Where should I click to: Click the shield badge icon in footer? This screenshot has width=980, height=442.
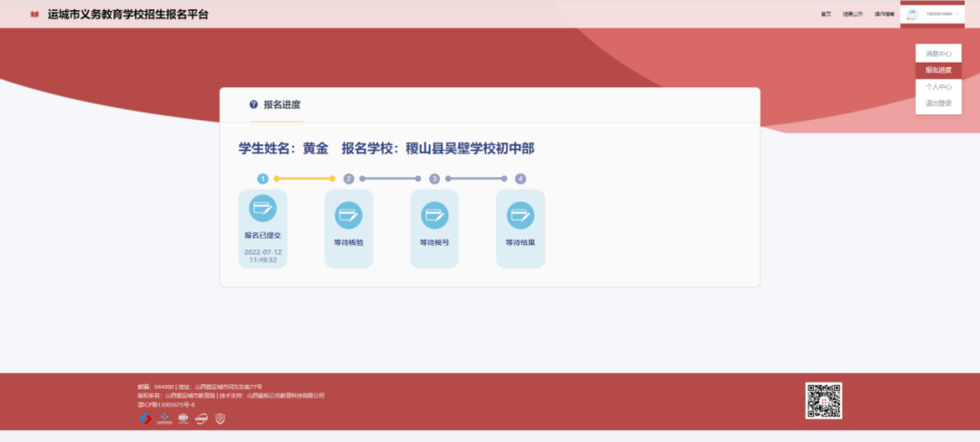tap(219, 418)
